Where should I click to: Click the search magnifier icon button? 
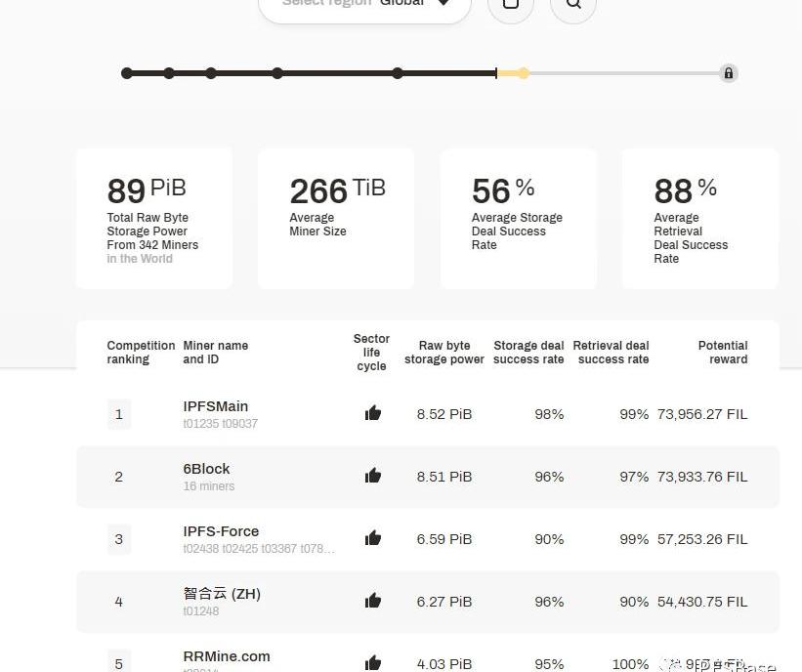tap(573, 5)
